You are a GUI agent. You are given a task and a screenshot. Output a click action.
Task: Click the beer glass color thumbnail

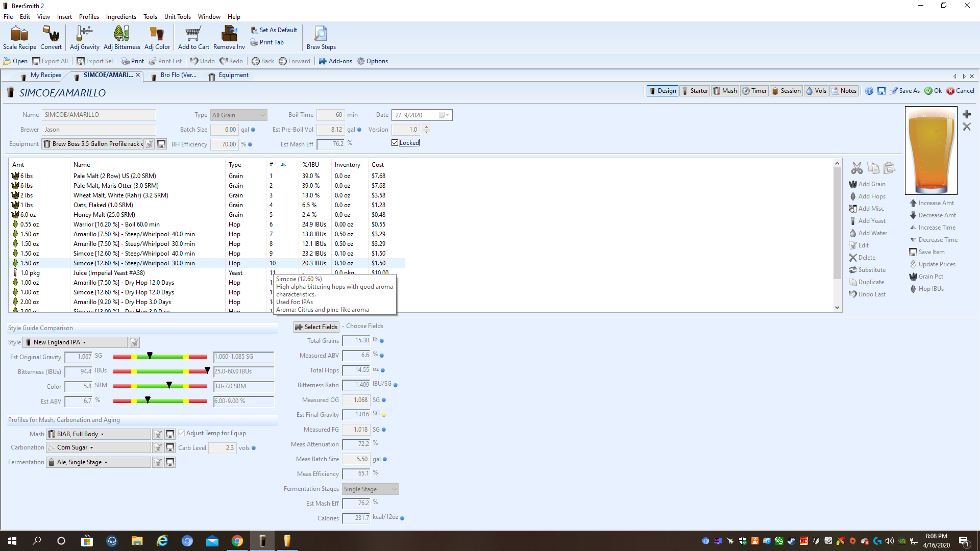[931, 151]
